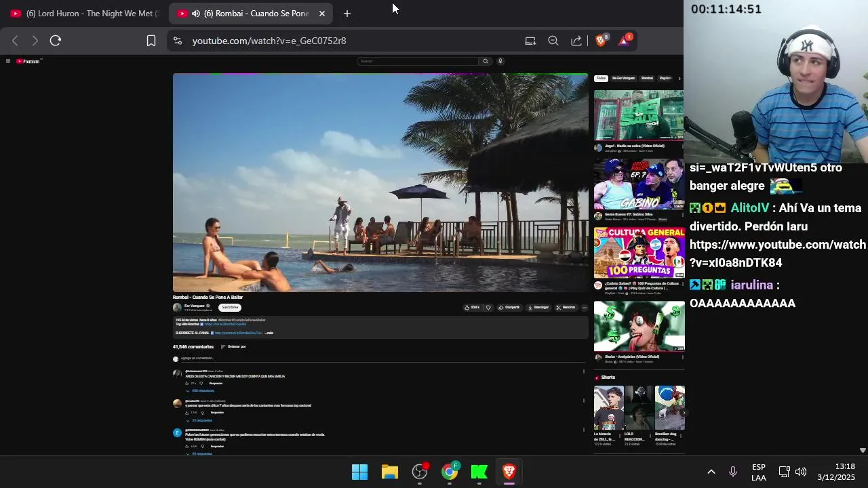Viewport: 868px width, 488px height.
Task: Open the Ordenar por sort dropdown
Action: 233,347
